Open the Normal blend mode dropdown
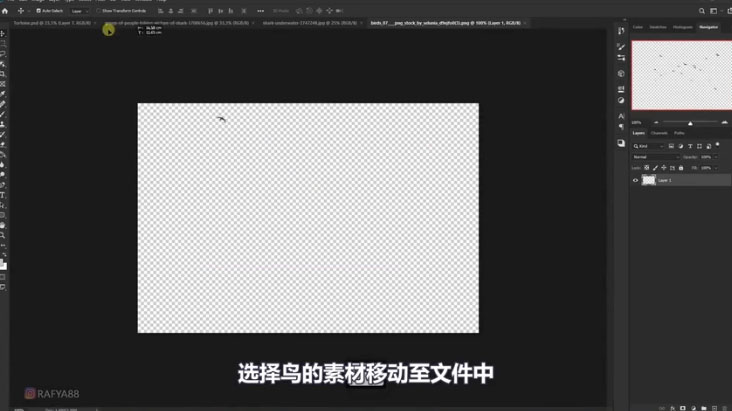732x411 pixels. [654, 157]
